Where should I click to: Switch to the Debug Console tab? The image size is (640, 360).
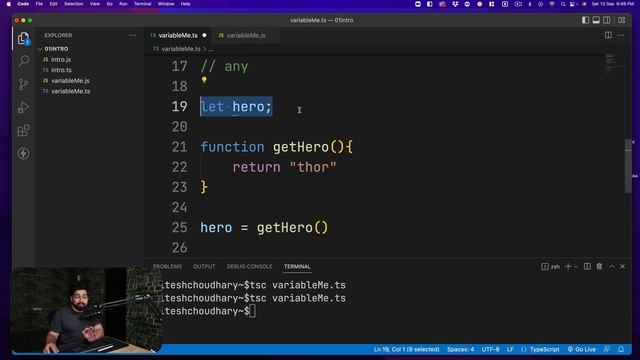coord(249,267)
